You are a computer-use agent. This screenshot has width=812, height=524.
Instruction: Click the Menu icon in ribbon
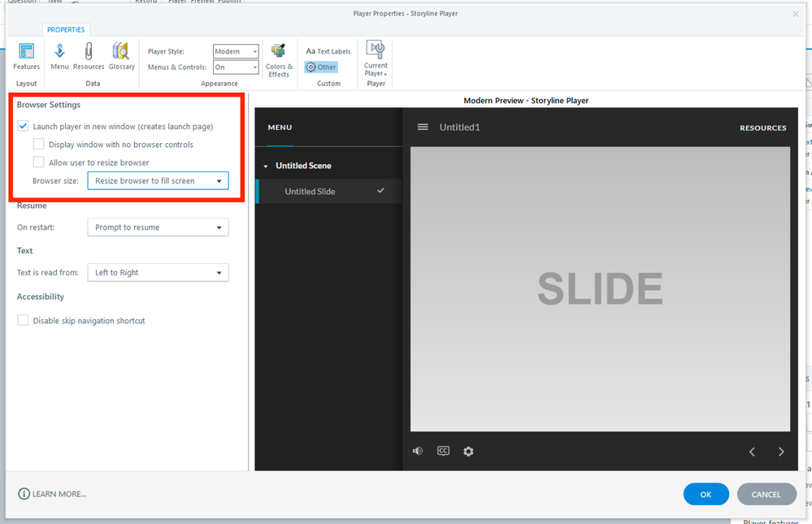59,55
